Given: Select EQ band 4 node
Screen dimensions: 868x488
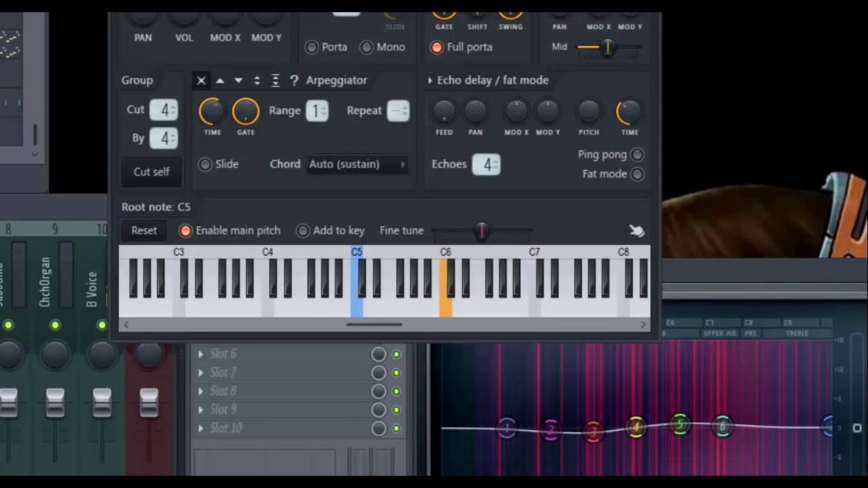Looking at the screenshot, I should click(x=636, y=427).
